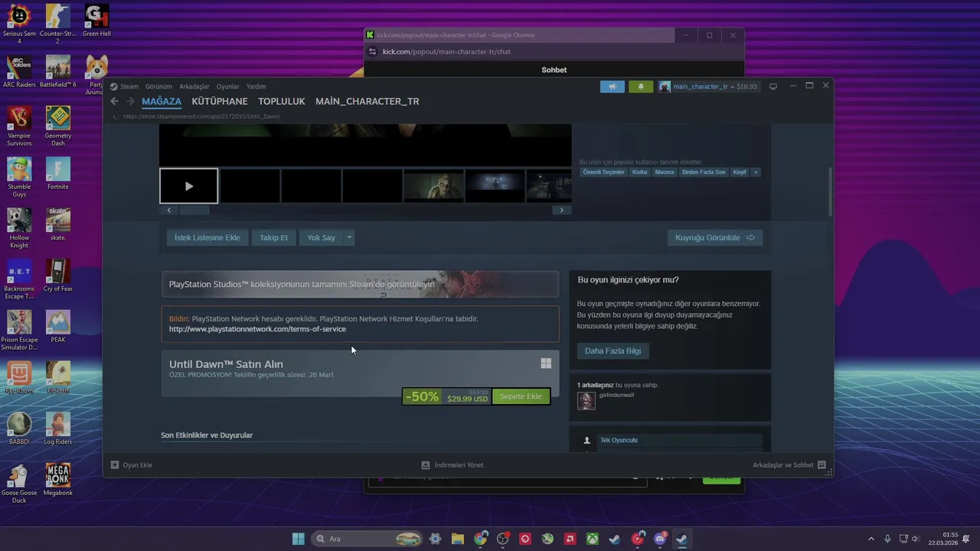Click Daha Fazla Bilgi button

(x=613, y=350)
